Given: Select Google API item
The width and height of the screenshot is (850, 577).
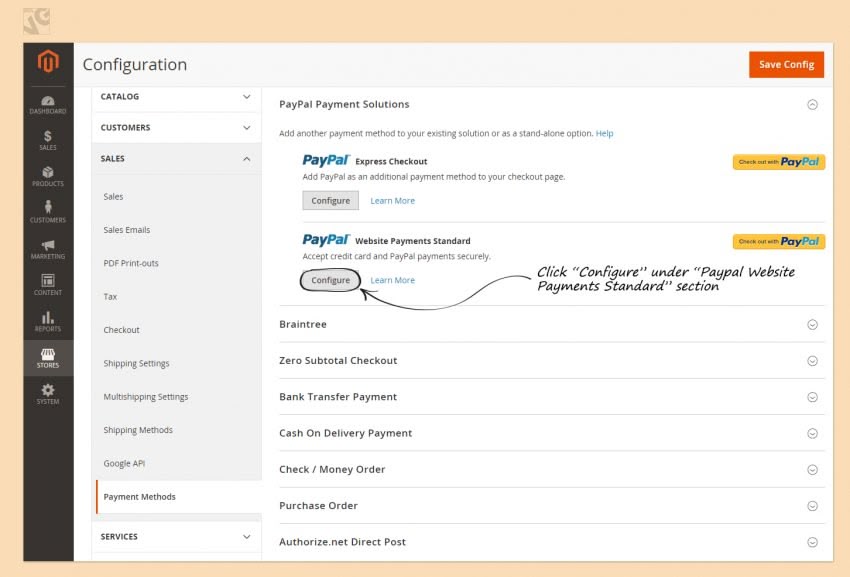Looking at the screenshot, I should [x=124, y=464].
